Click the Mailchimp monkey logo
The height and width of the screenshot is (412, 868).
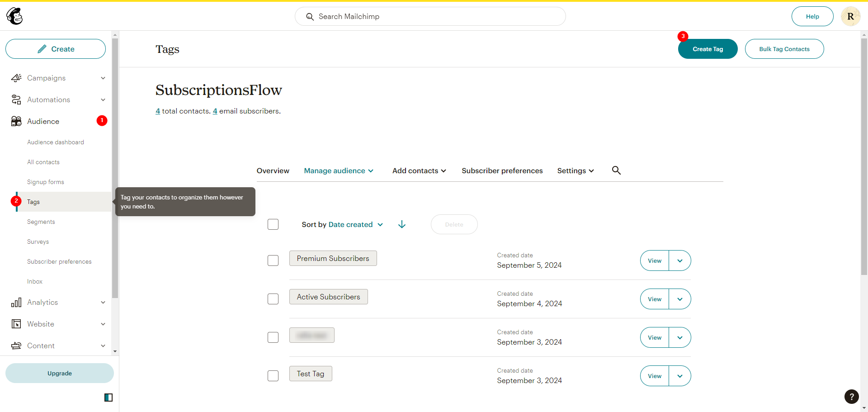click(14, 16)
